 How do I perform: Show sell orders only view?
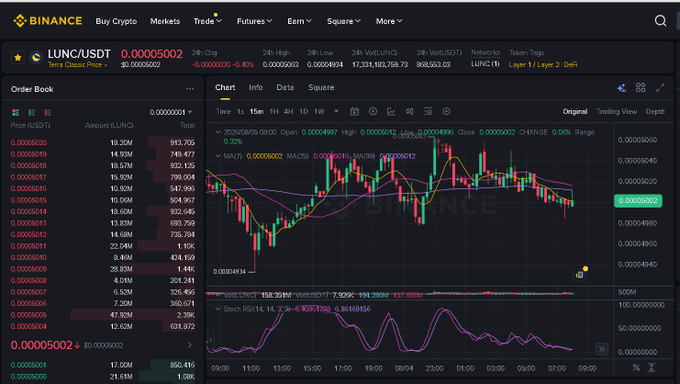pyautogui.click(x=48, y=112)
